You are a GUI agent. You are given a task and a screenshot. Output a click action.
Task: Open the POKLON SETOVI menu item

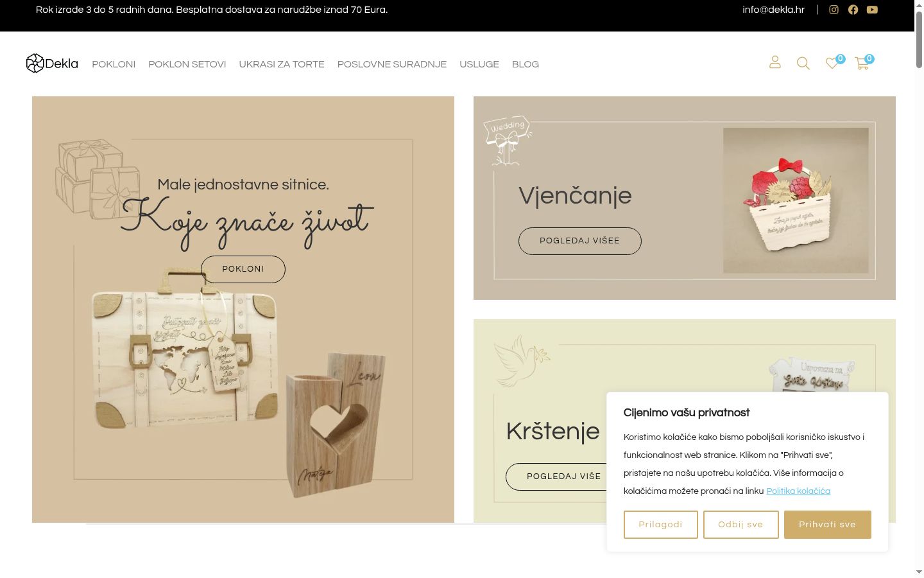pyautogui.click(x=187, y=64)
